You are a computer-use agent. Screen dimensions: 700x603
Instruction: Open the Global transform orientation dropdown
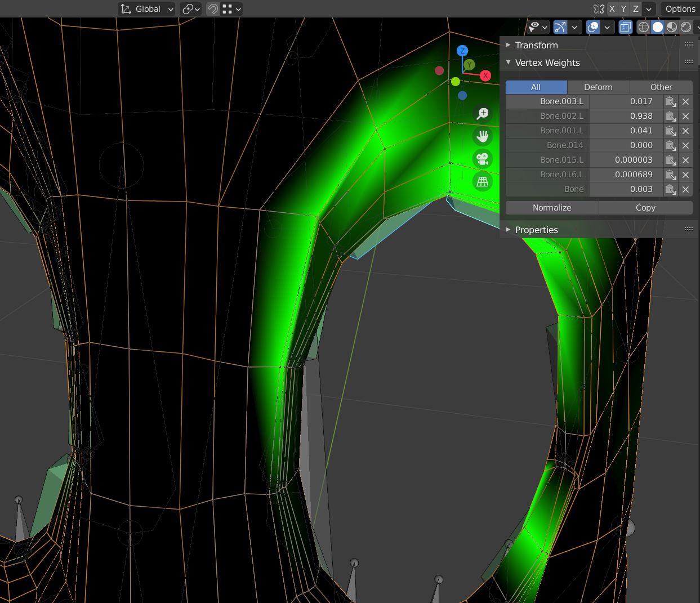(x=147, y=9)
